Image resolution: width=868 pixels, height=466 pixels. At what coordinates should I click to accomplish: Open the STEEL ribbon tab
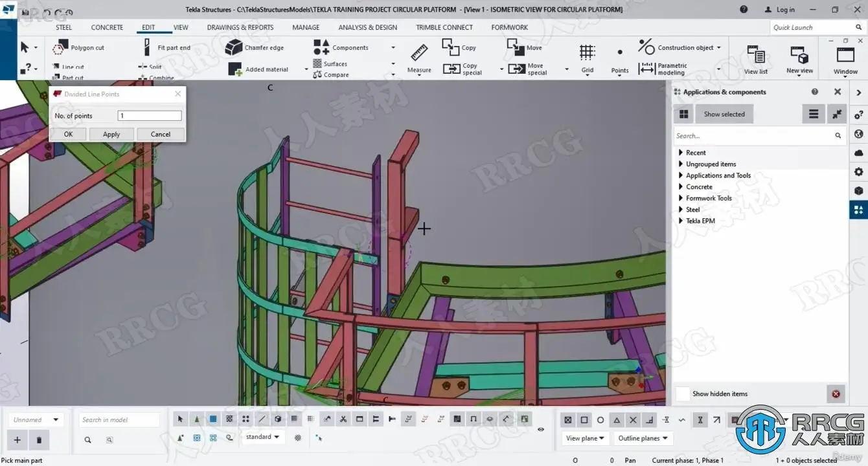63,27
